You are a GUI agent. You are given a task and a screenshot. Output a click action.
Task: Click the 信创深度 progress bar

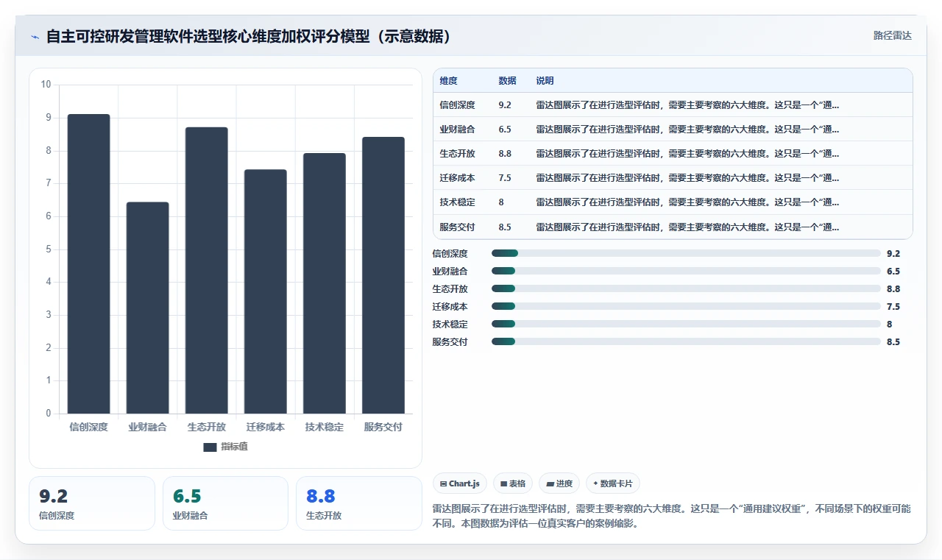686,253
